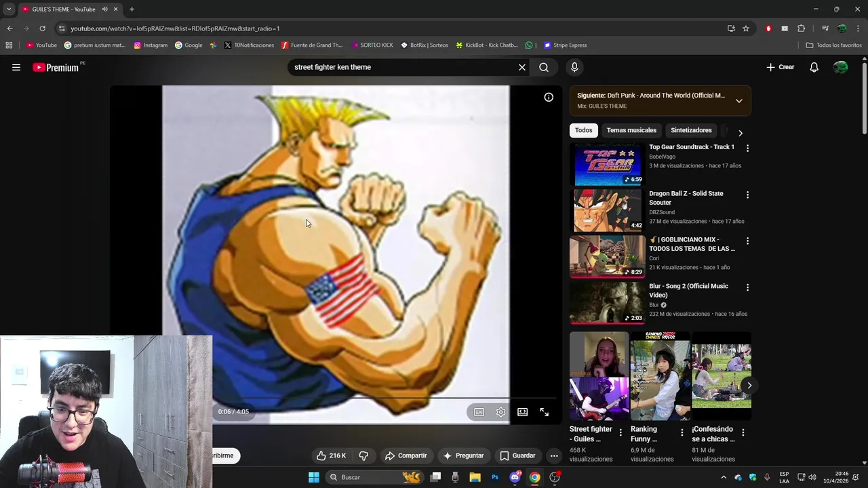The height and width of the screenshot is (488, 868).
Task: Select the Todos filter chip
Action: point(583,130)
